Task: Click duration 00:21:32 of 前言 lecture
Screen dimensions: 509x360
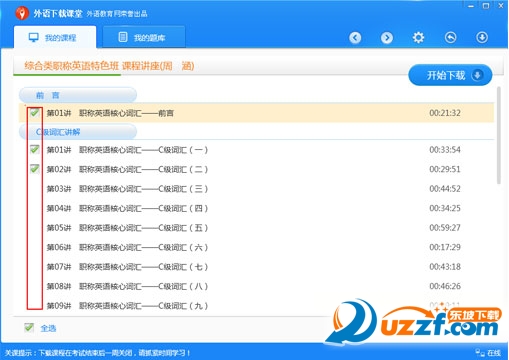Action: click(445, 113)
